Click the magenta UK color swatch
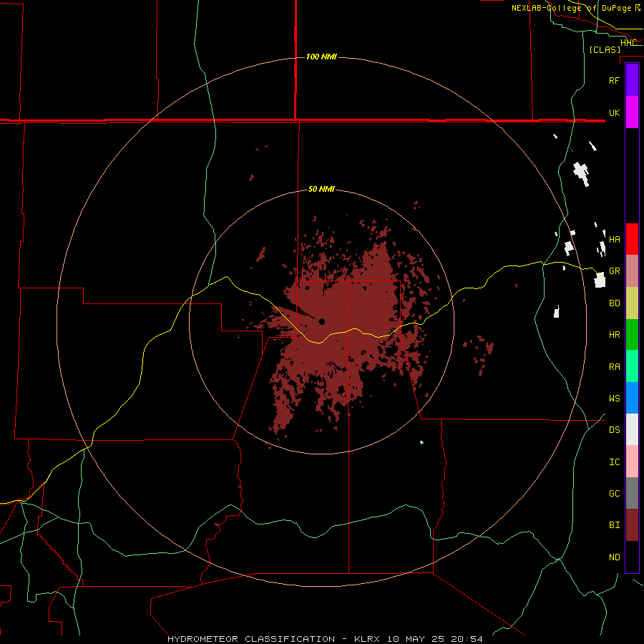 pyautogui.click(x=632, y=112)
